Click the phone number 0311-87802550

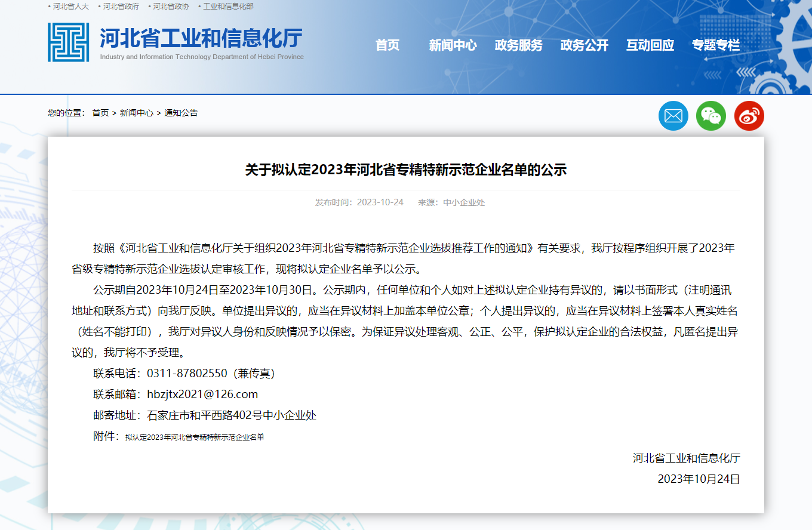pos(187,374)
